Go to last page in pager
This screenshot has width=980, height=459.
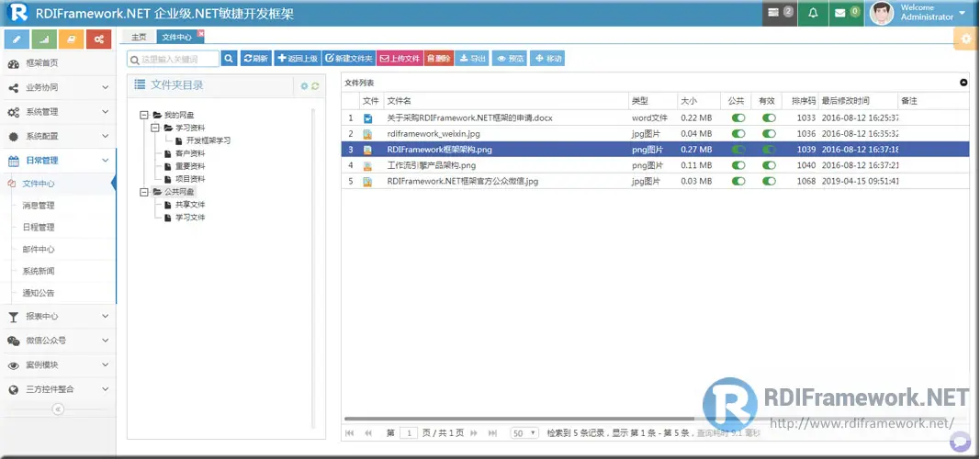pyautogui.click(x=492, y=432)
